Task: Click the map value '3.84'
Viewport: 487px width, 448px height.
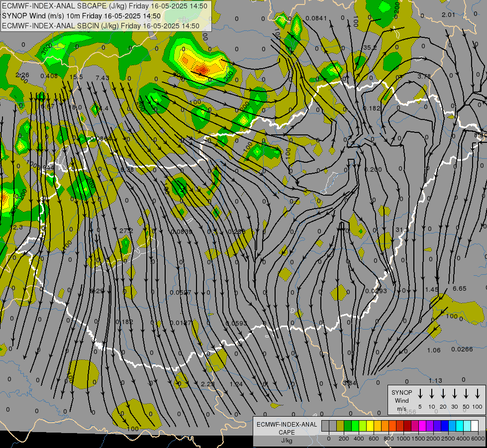Action: [349, 383]
